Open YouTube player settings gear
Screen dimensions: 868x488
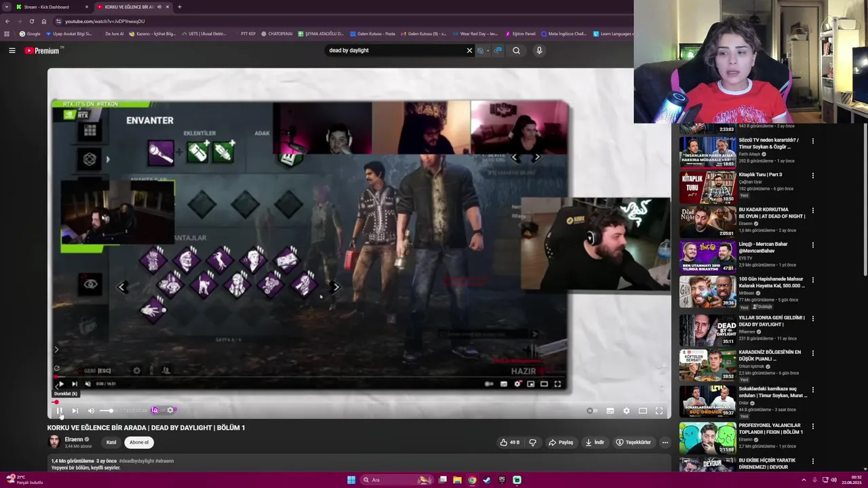pyautogui.click(x=626, y=411)
